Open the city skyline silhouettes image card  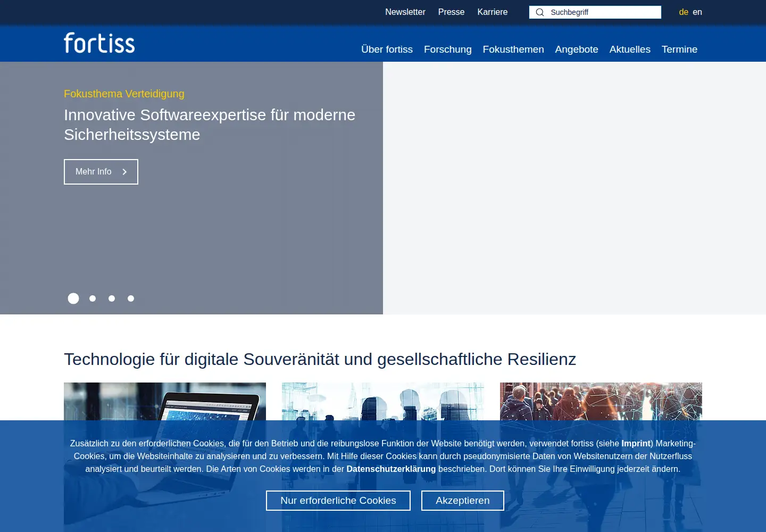tap(383, 457)
